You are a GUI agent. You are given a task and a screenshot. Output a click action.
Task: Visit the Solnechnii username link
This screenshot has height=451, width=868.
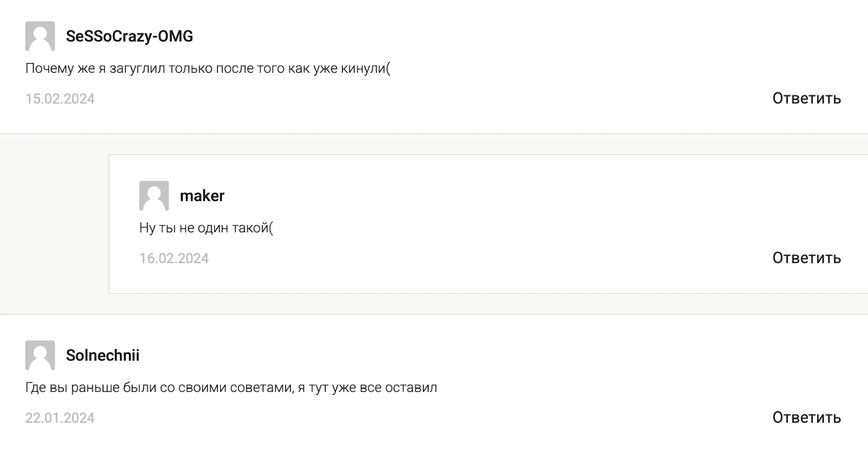(x=103, y=355)
